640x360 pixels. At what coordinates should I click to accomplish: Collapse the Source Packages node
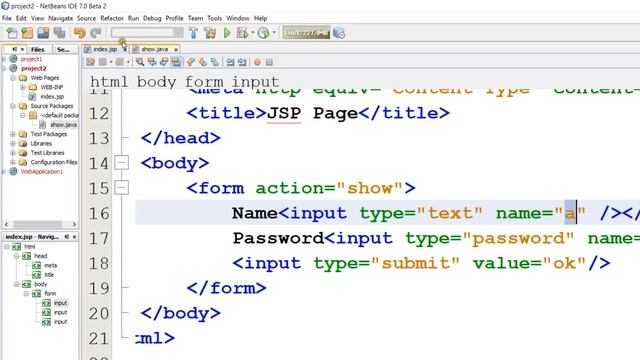13,106
